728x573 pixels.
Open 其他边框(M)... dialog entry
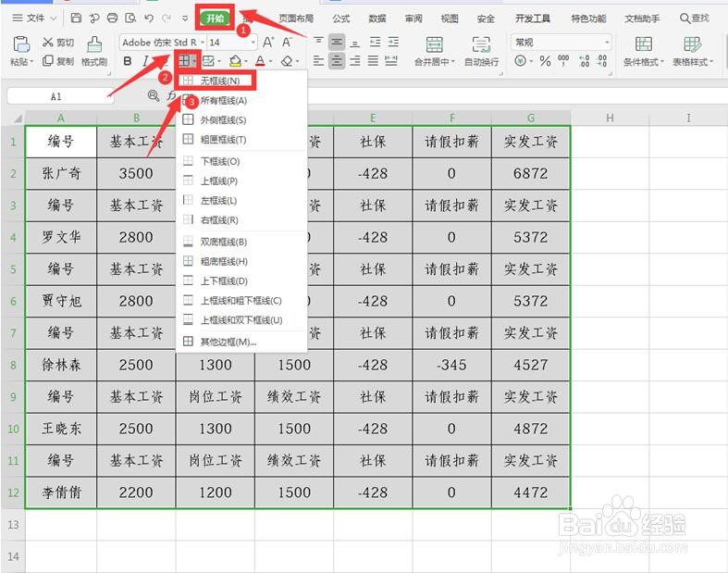241,342
